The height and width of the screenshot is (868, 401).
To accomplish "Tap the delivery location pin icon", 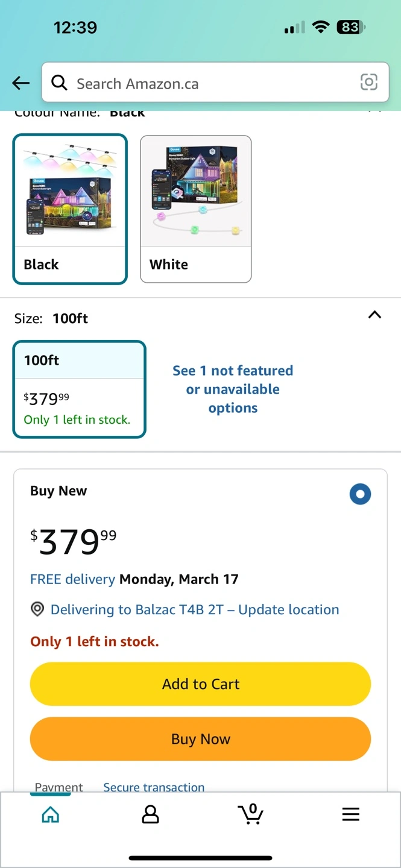I will point(37,609).
